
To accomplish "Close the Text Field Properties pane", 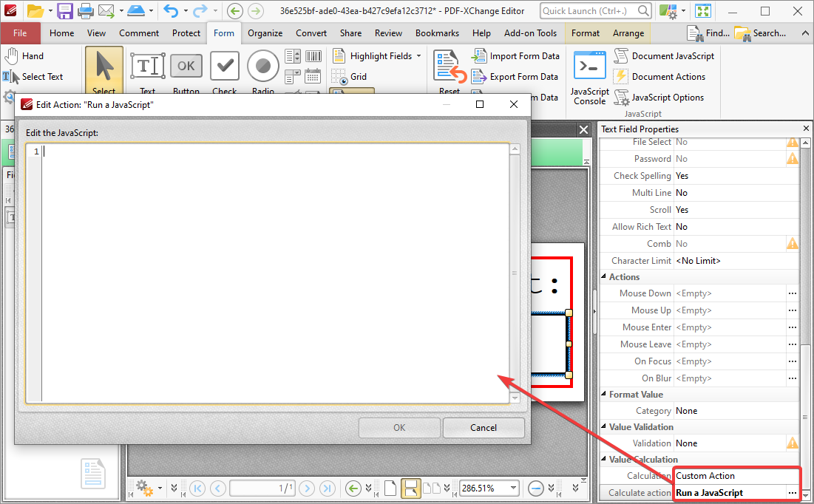I will click(806, 128).
